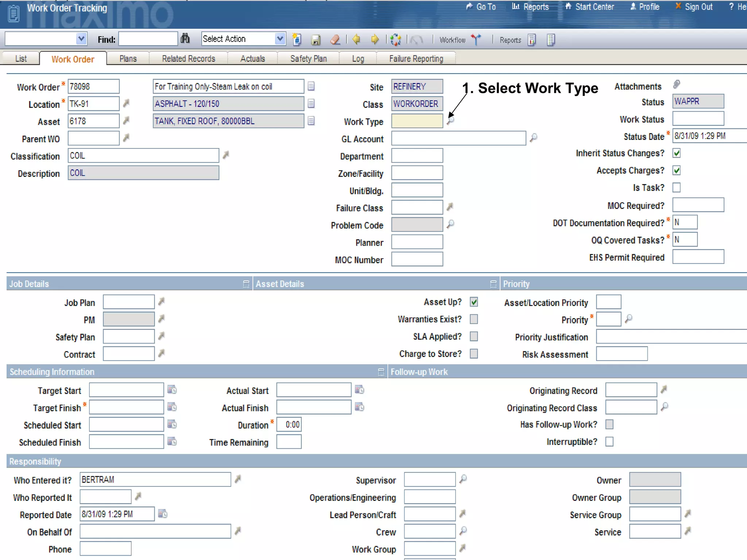Screen dimensions: 747x560
Task: Open the GL Account lookup magnifier
Action: click(x=534, y=137)
